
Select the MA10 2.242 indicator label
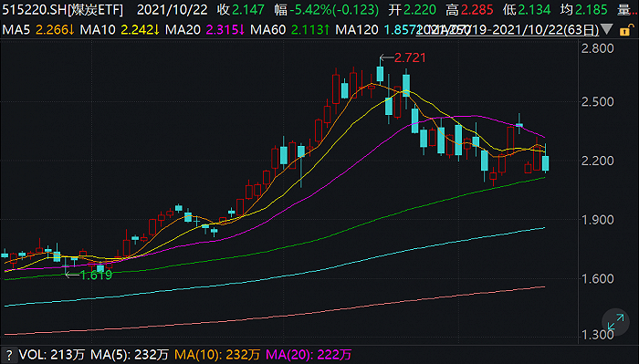(120, 30)
